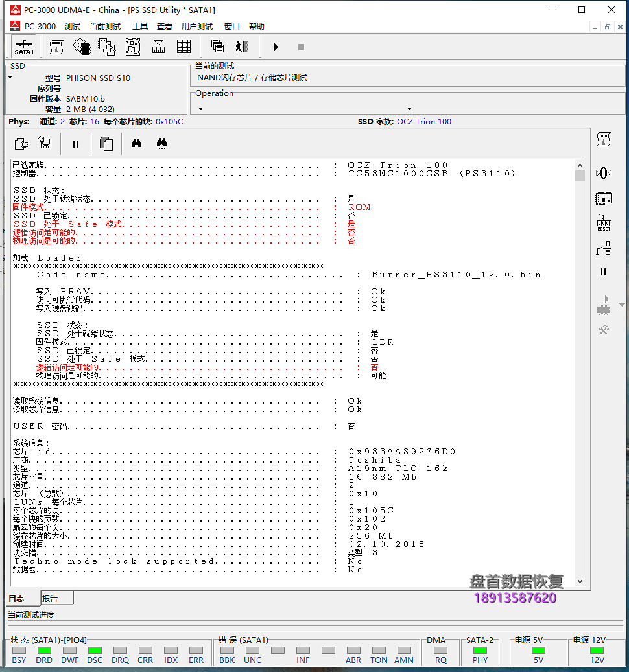Click the SABM10.b firmware version text
Image resolution: width=629 pixels, height=672 pixels.
click(86, 99)
